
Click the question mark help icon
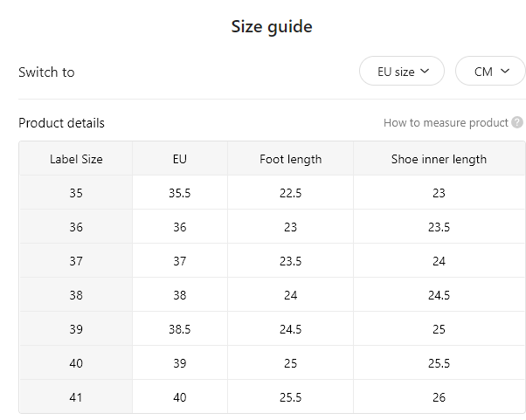click(517, 122)
